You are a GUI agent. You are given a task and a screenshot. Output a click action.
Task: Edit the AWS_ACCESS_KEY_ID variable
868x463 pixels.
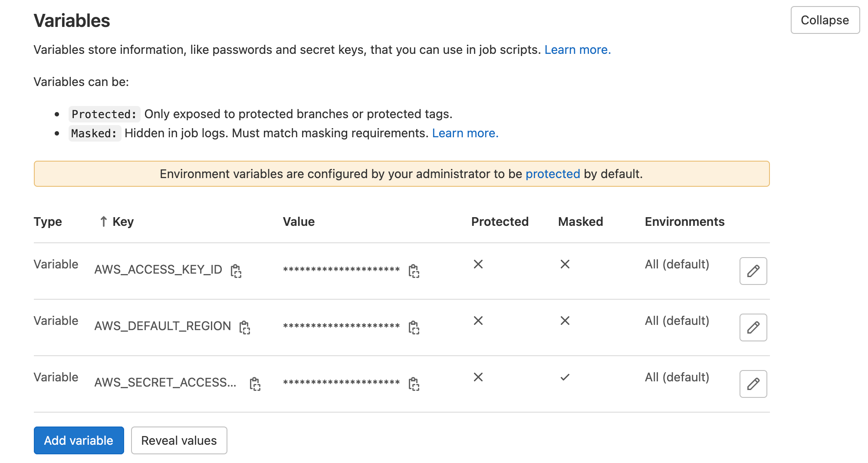(x=753, y=271)
